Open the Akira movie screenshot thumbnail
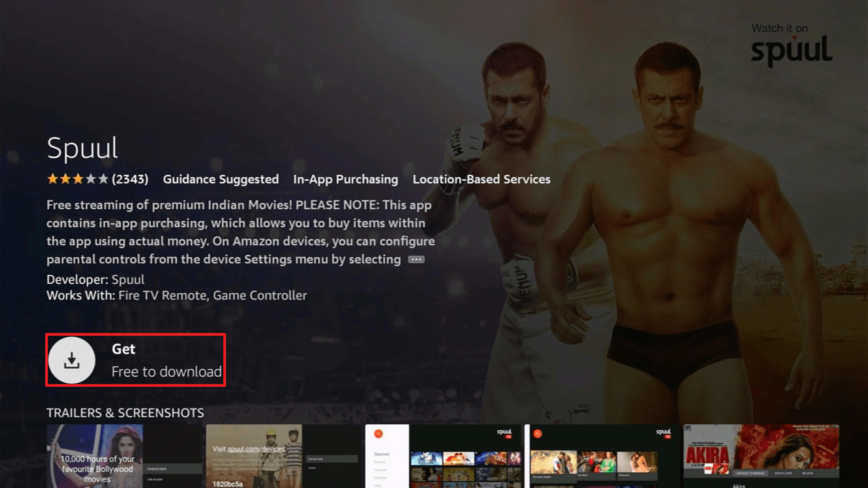Screen dimensions: 868x488 point(762,456)
